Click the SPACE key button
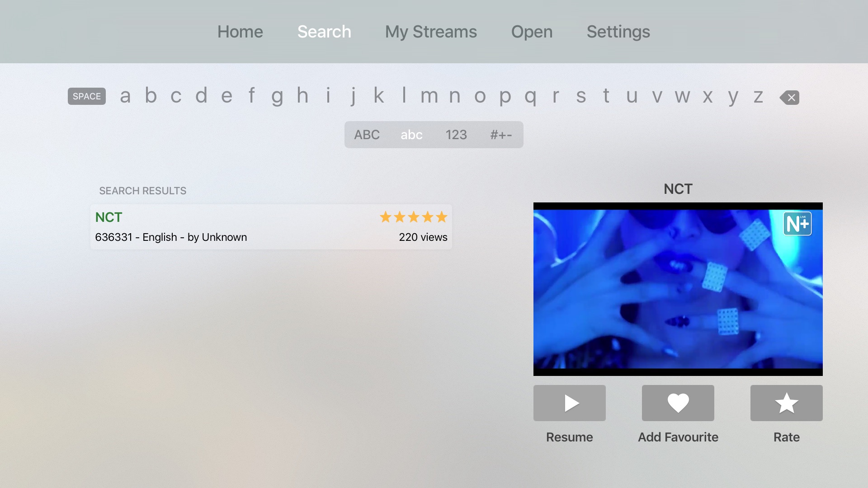Image resolution: width=868 pixels, height=488 pixels. pos(86,96)
